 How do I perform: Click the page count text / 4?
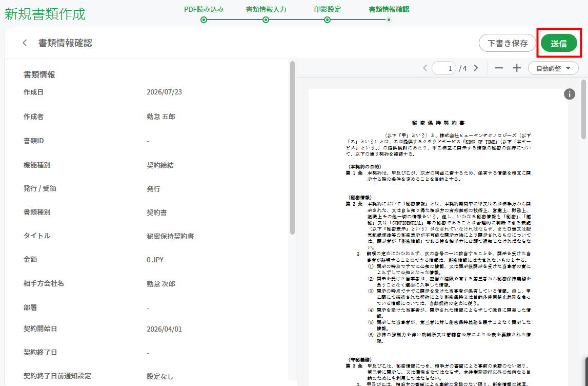point(463,68)
